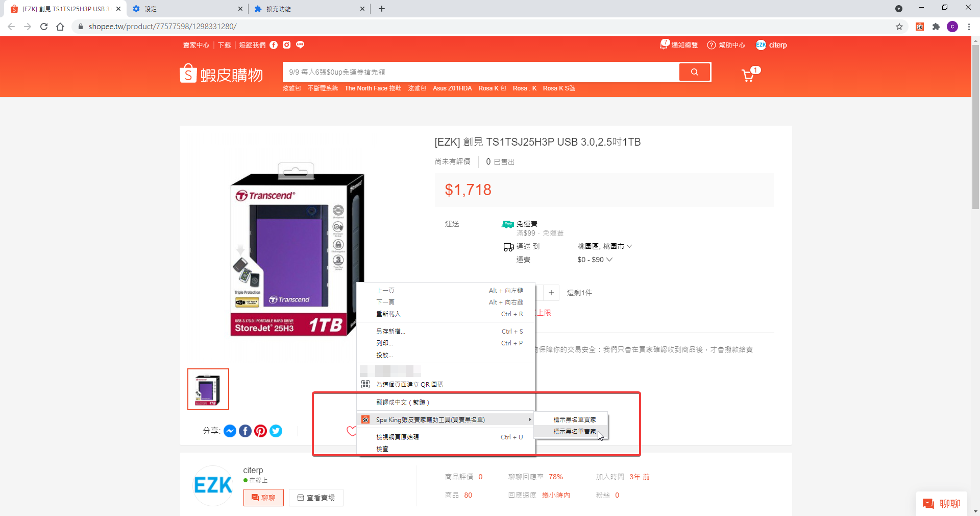Select the product thumbnail image
This screenshot has height=516, width=980.
[208, 389]
